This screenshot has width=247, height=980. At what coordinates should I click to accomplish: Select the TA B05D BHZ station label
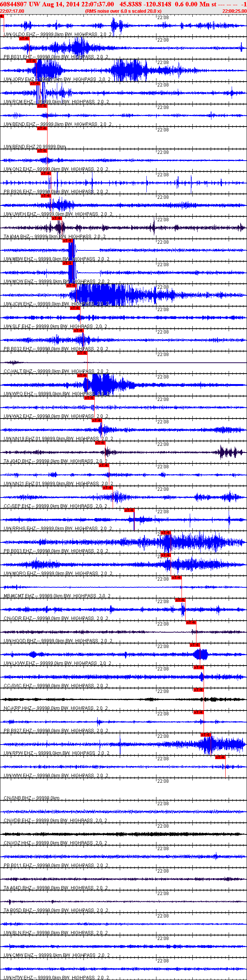click(x=55, y=910)
